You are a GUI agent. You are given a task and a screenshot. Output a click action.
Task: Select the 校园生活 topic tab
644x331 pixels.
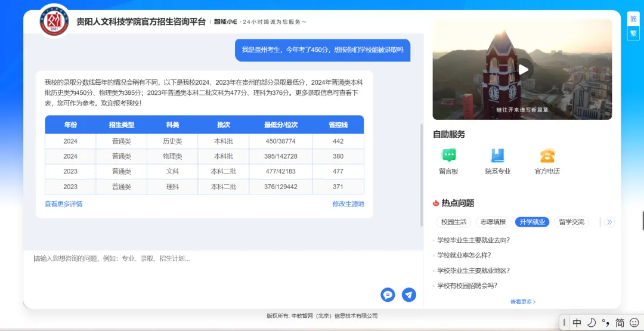(454, 222)
